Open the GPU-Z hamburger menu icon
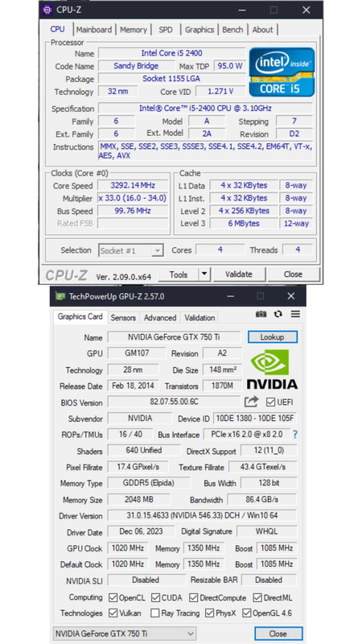Viewport: 362px width, 644px height. (295, 314)
